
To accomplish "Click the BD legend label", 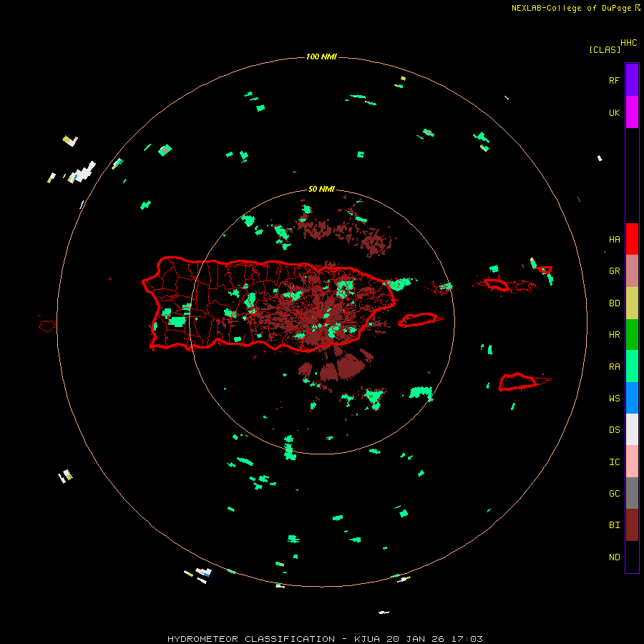I will [614, 303].
